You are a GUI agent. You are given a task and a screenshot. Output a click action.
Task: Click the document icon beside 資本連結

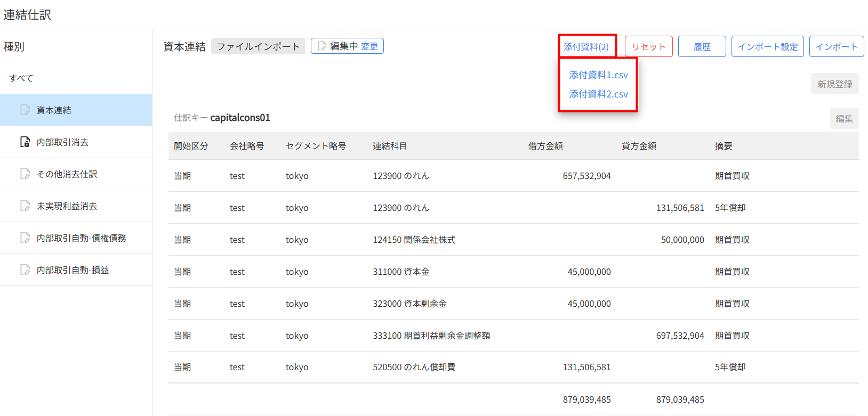tap(25, 110)
